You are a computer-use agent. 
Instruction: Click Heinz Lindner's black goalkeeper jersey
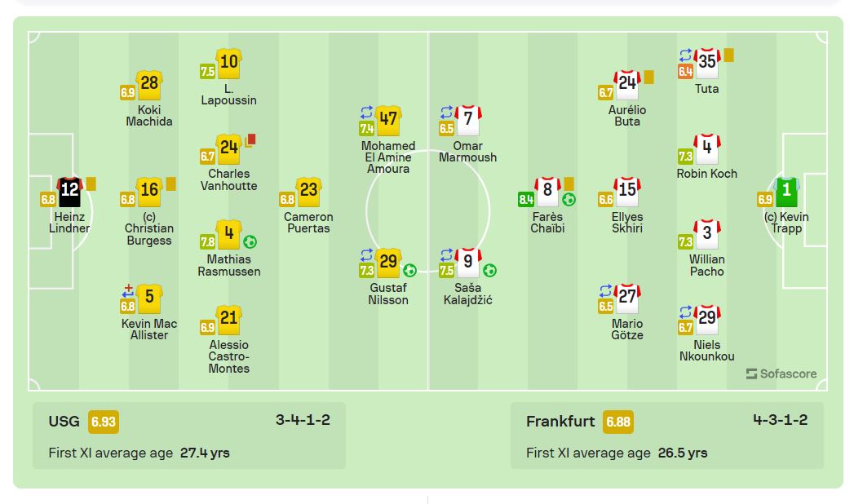70,190
